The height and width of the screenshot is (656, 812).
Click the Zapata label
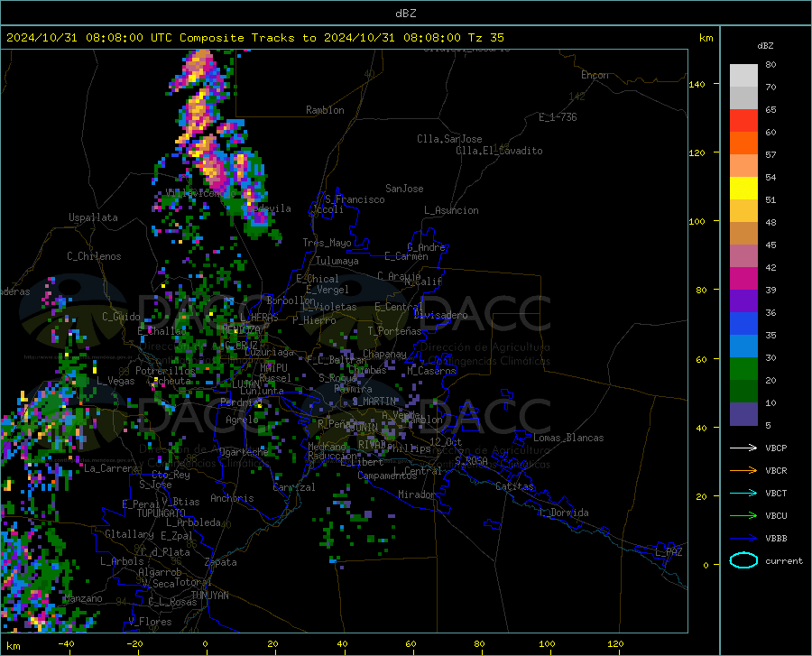pyautogui.click(x=221, y=562)
